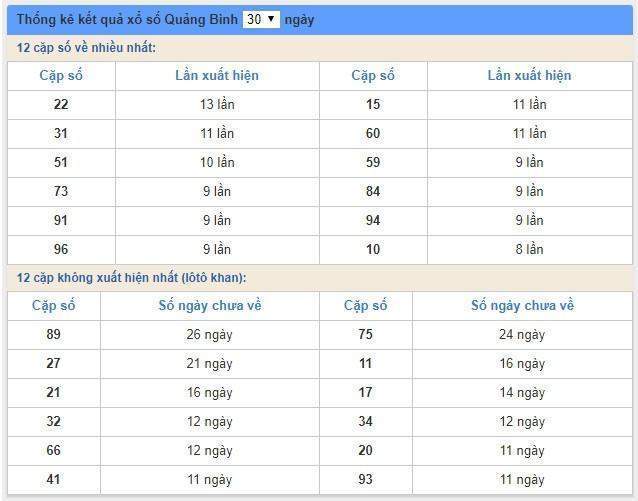Click pair number 60
638x501 pixels.
tap(373, 133)
